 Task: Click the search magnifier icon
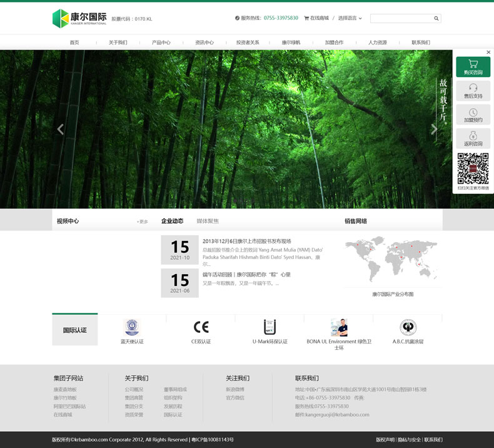[436, 18]
